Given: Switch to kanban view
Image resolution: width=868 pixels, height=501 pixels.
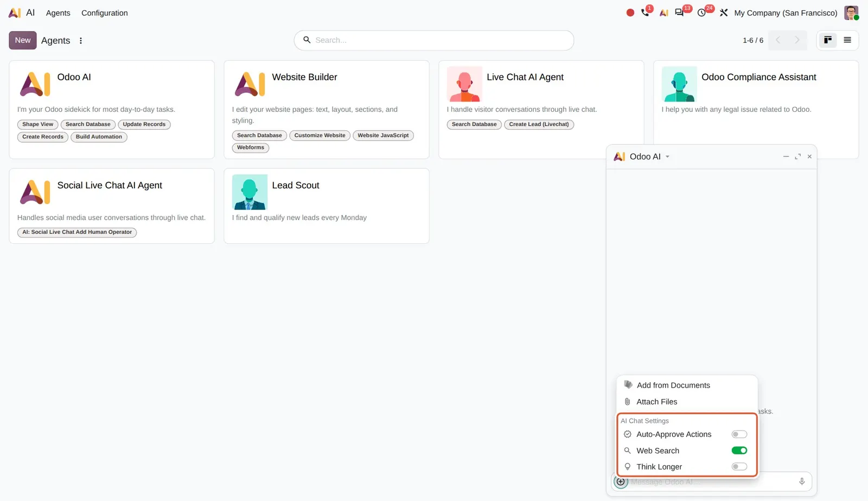Looking at the screenshot, I should [828, 40].
